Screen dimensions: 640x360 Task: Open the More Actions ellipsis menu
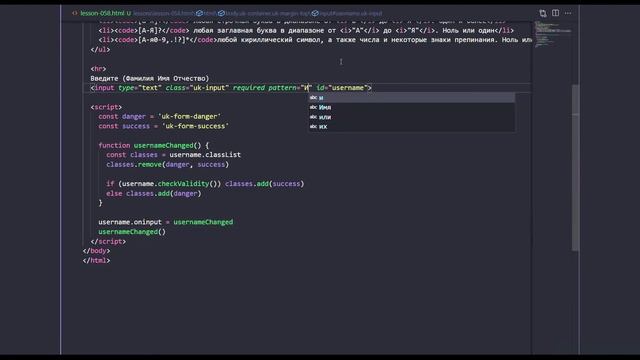tap(568, 13)
